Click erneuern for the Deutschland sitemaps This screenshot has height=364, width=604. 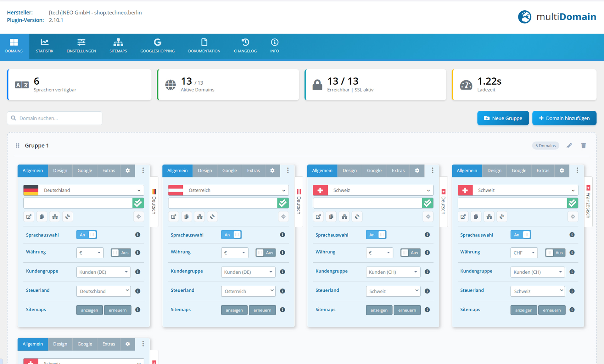point(118,310)
